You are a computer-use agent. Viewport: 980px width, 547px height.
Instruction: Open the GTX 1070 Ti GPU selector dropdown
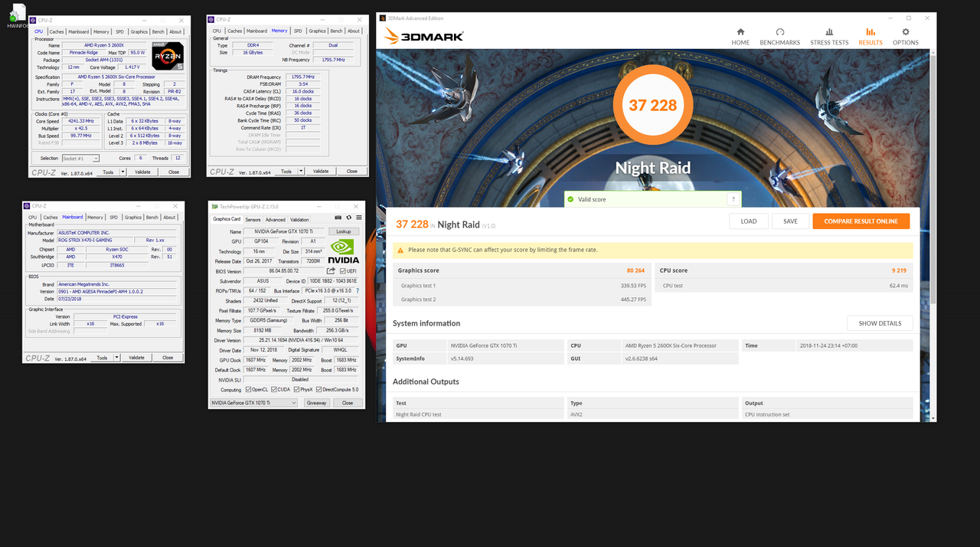pos(255,402)
